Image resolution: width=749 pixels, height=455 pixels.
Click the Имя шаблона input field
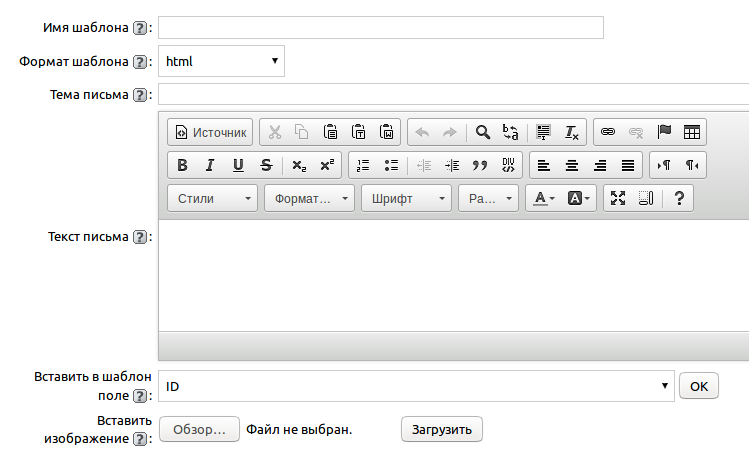pyautogui.click(x=380, y=27)
